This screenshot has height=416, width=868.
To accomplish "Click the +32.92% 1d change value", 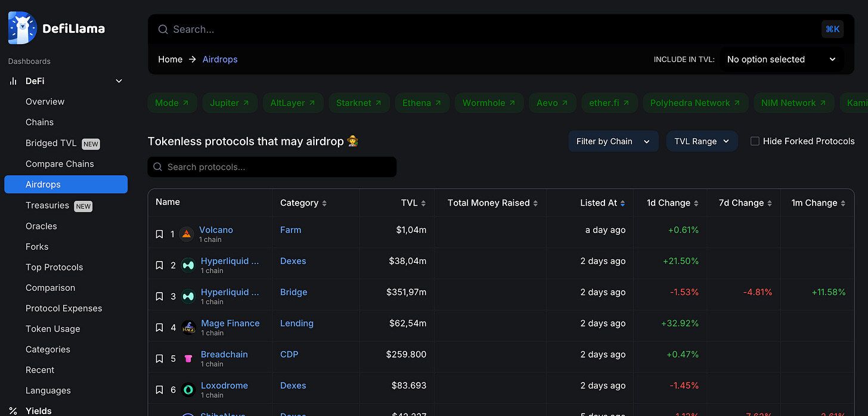I will pos(680,323).
